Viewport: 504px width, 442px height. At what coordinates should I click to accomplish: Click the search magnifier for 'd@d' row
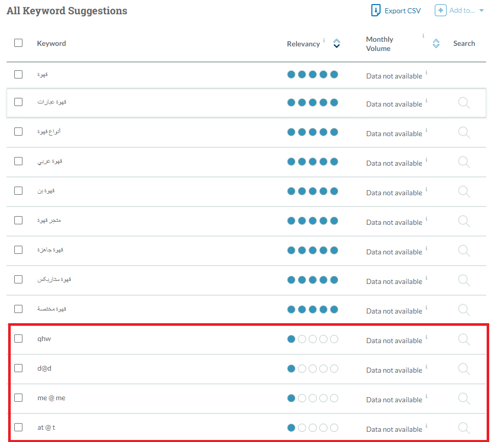coord(464,369)
